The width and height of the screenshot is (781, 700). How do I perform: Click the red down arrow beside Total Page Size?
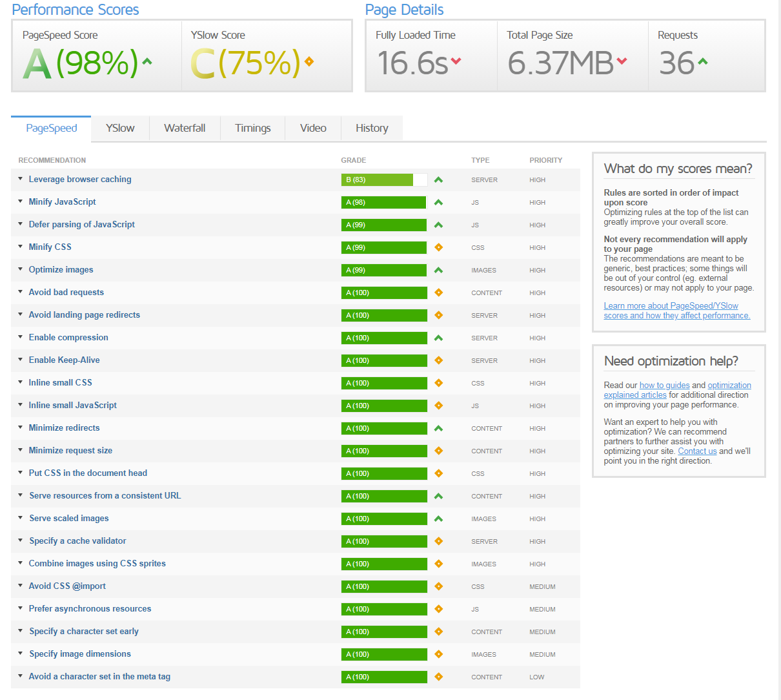622,61
